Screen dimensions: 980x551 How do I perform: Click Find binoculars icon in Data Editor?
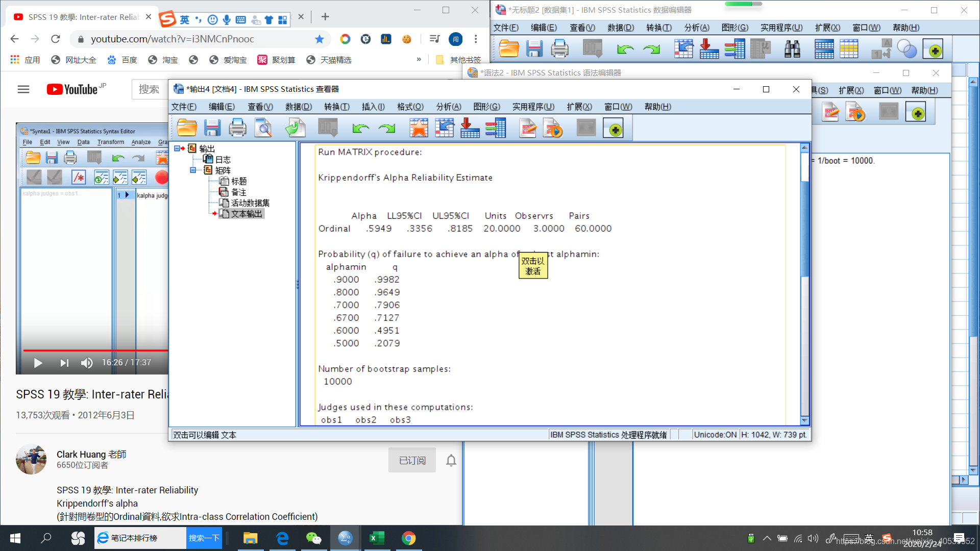pyautogui.click(x=792, y=49)
